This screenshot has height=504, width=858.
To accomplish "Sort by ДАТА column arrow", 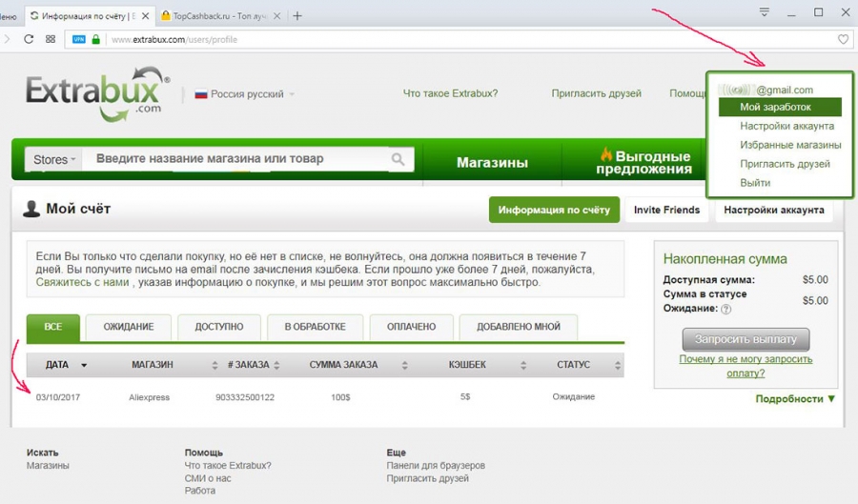I will click(84, 365).
